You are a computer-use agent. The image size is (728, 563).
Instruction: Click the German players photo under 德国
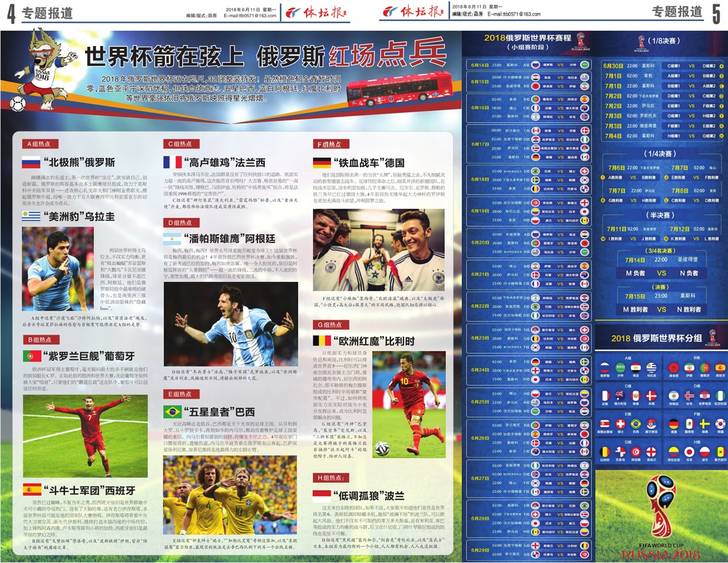pyautogui.click(x=378, y=250)
